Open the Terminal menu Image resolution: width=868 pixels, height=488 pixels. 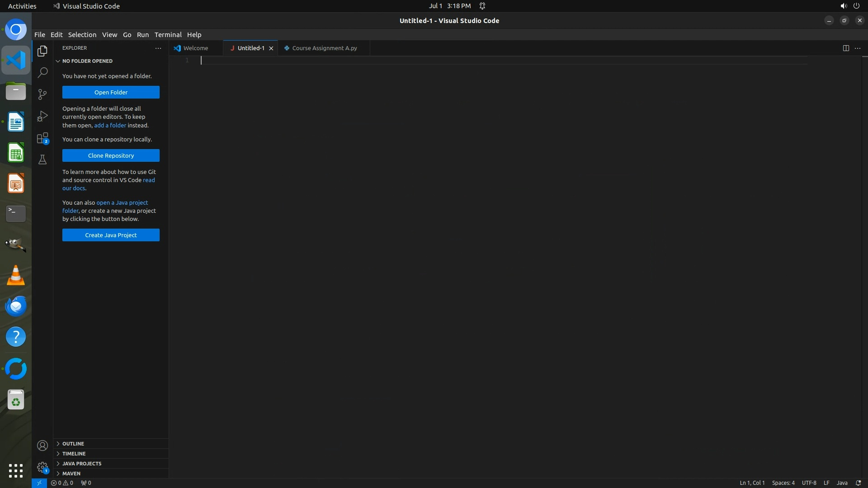(x=168, y=34)
